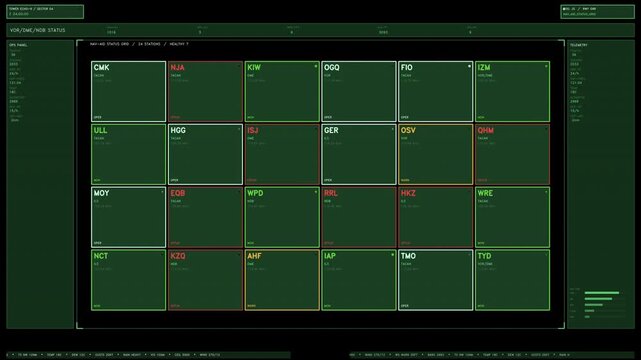Viewport: 641px width, 360px height.
Task: Click the longest Telemetry bar
Action: pos(602,293)
